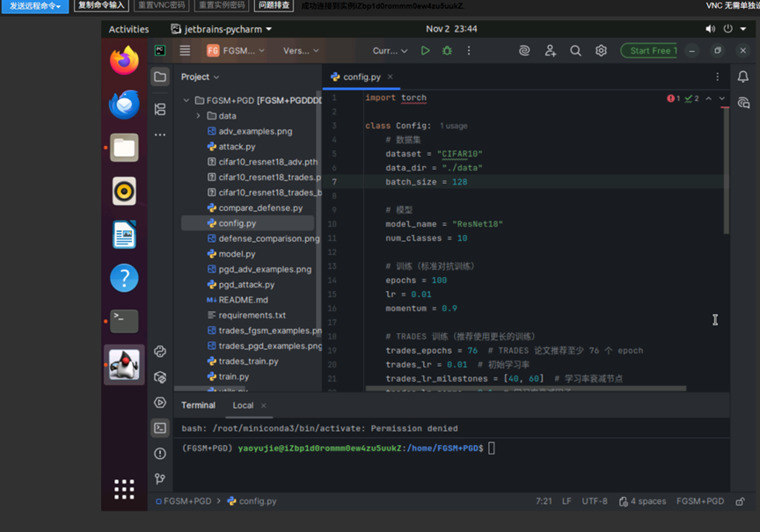Open IDE settings gear icon
The height and width of the screenshot is (532, 760).
[601, 51]
